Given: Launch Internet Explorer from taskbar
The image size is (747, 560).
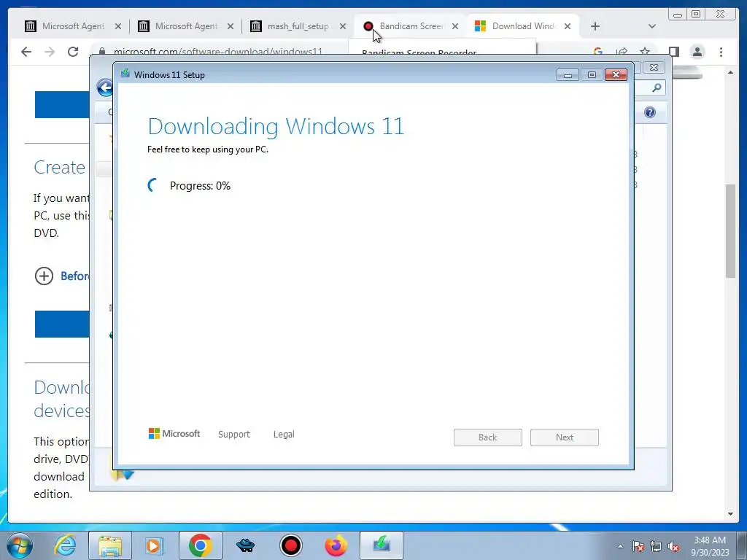Looking at the screenshot, I should [x=65, y=545].
